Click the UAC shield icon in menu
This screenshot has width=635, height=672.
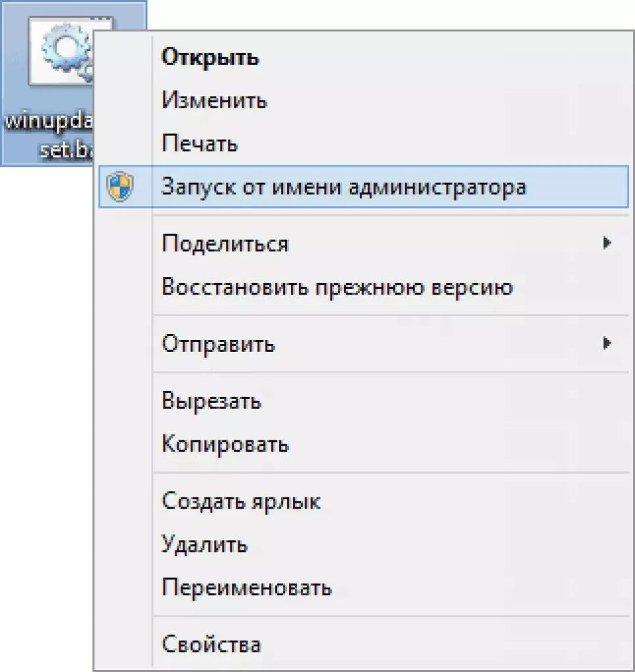point(120,186)
